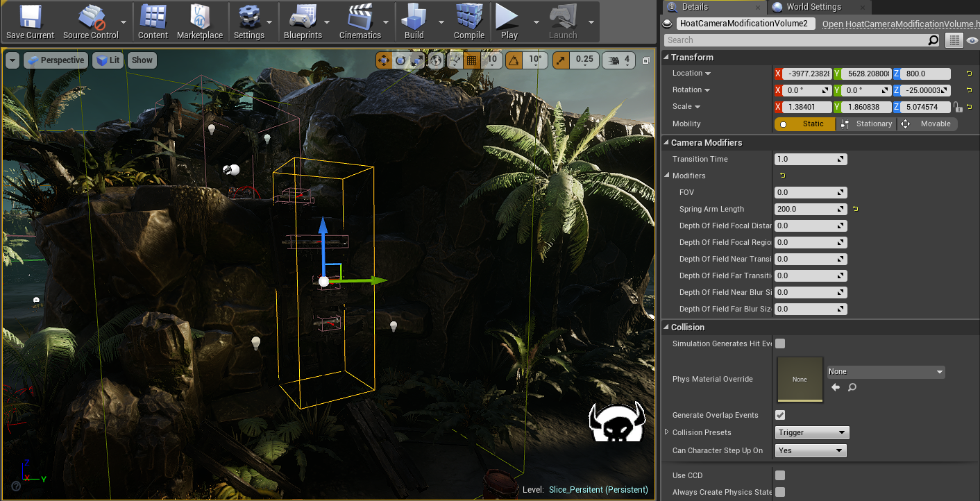Select the scale transform tool
The image size is (980, 501).
416,60
